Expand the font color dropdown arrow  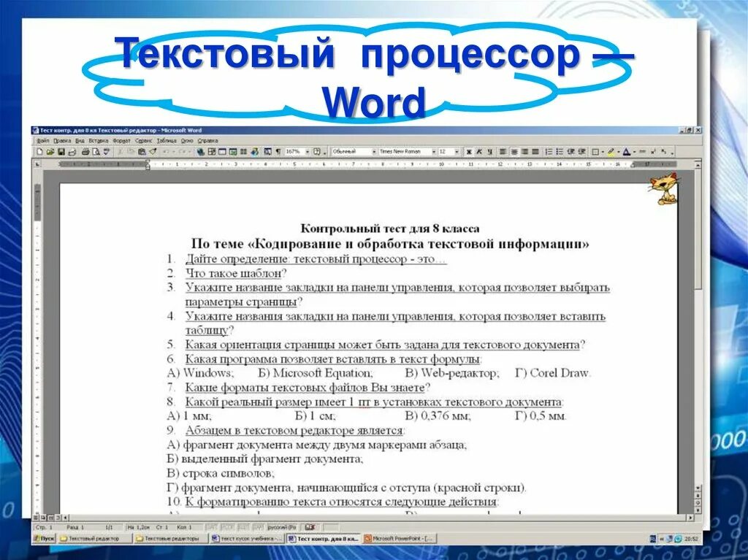coord(634,152)
